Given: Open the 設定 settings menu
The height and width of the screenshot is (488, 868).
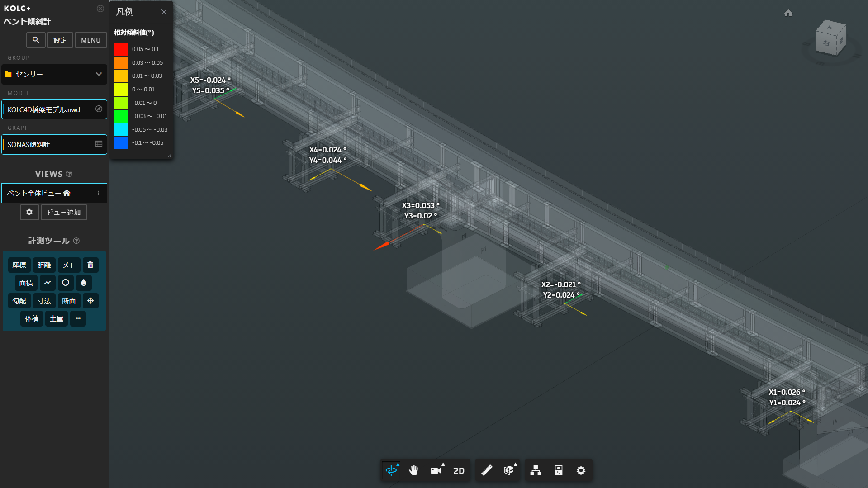Looking at the screenshot, I should click(60, 40).
